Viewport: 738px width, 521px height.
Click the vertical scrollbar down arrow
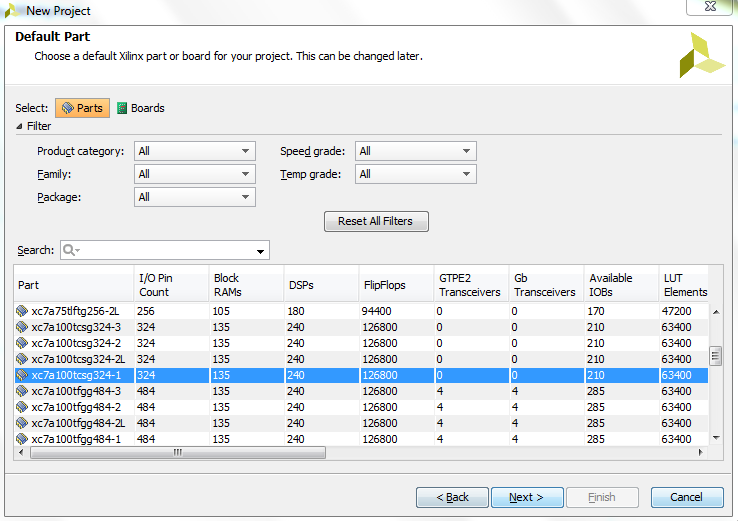point(716,438)
